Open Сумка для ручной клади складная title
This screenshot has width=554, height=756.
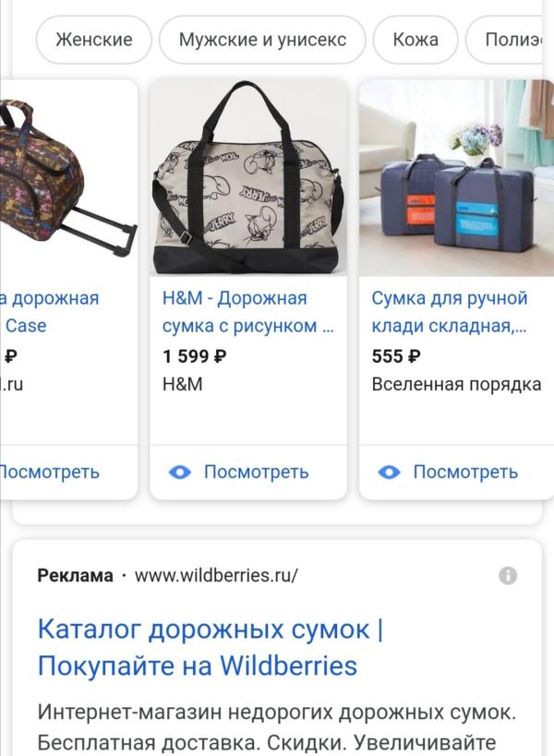450,312
